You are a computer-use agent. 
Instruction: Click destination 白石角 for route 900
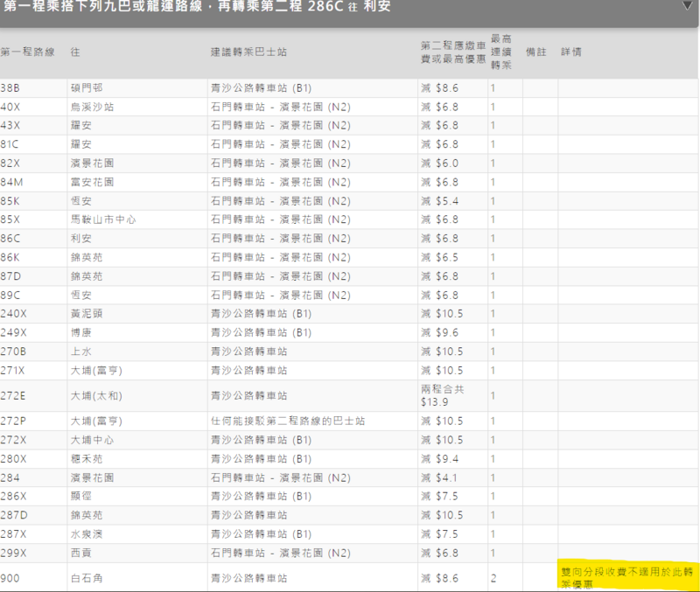tap(87, 578)
